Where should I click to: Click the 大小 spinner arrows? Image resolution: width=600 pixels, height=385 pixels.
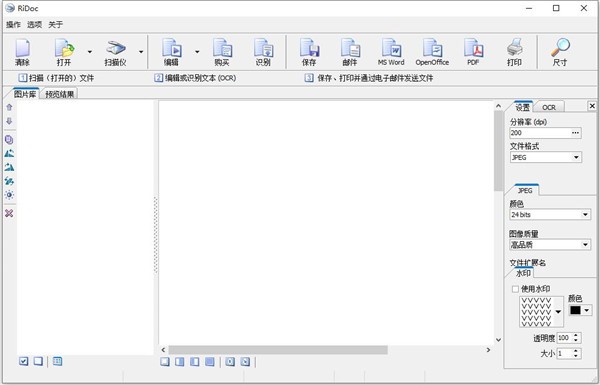(576, 353)
